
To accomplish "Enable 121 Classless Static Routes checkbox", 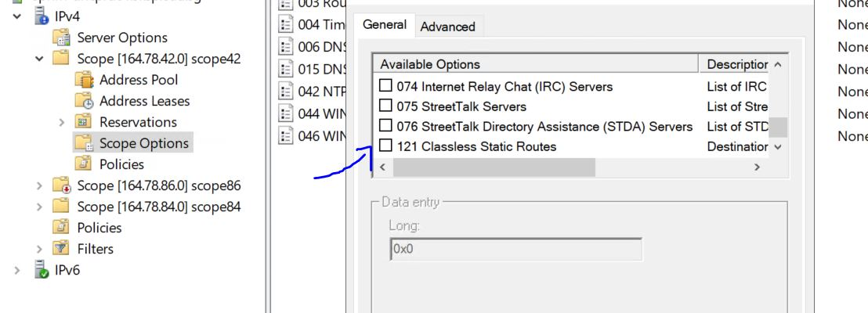I will point(385,146).
